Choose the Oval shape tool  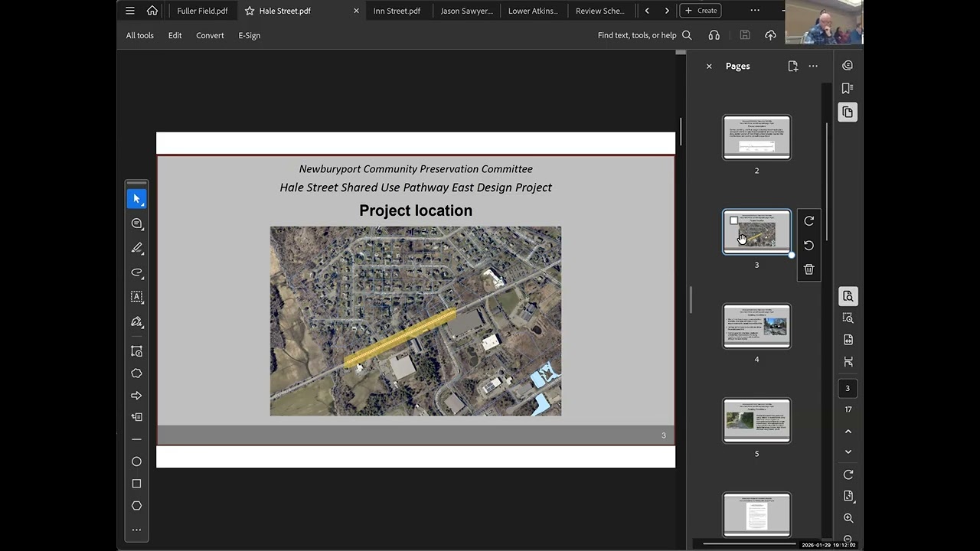point(136,461)
